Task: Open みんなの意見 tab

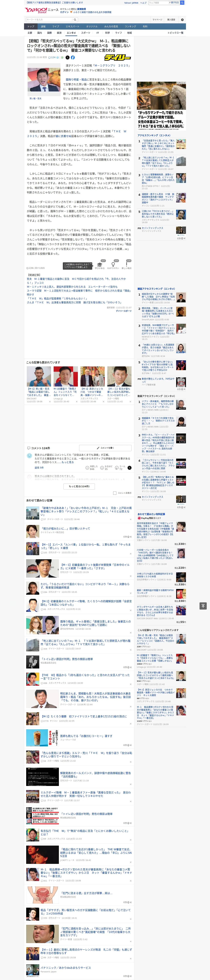Action: coord(111,27)
